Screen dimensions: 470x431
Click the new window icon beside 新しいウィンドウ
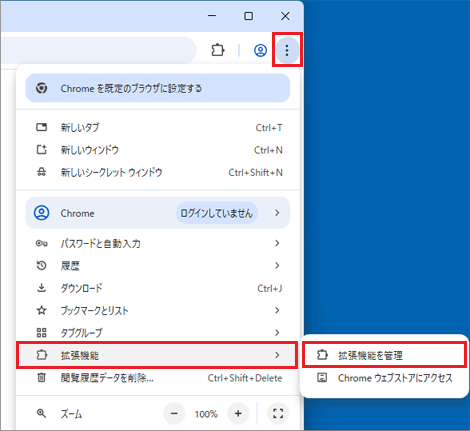pos(42,150)
